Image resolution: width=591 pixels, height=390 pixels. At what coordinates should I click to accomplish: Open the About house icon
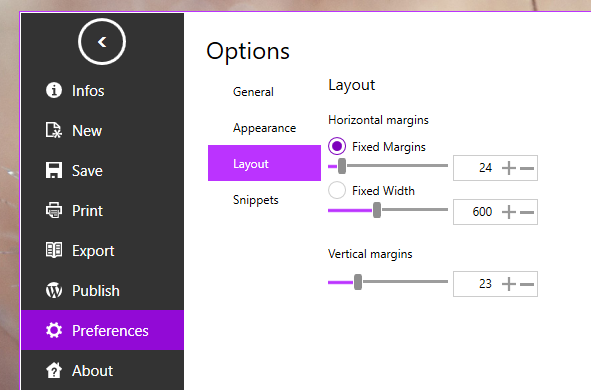click(x=54, y=370)
